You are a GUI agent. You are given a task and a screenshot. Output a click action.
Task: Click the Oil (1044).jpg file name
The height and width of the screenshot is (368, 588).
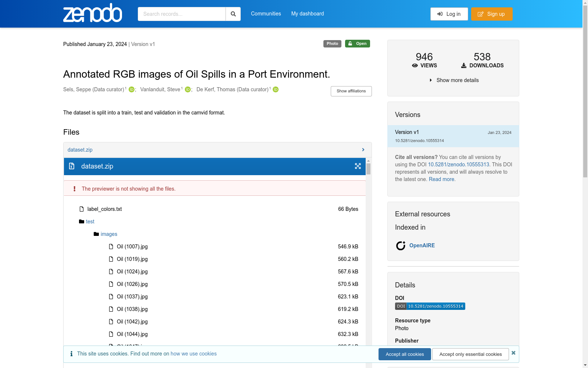tap(132, 334)
